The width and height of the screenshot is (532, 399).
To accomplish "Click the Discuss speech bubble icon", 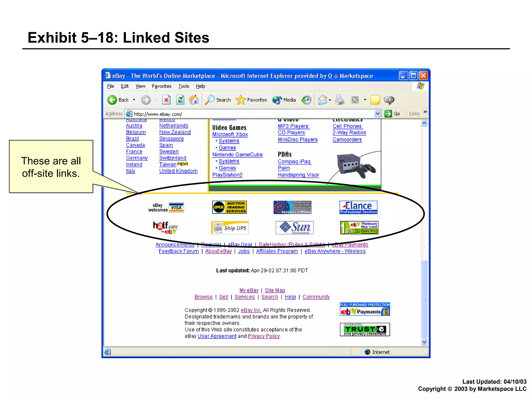I will pyautogui.click(x=389, y=100).
